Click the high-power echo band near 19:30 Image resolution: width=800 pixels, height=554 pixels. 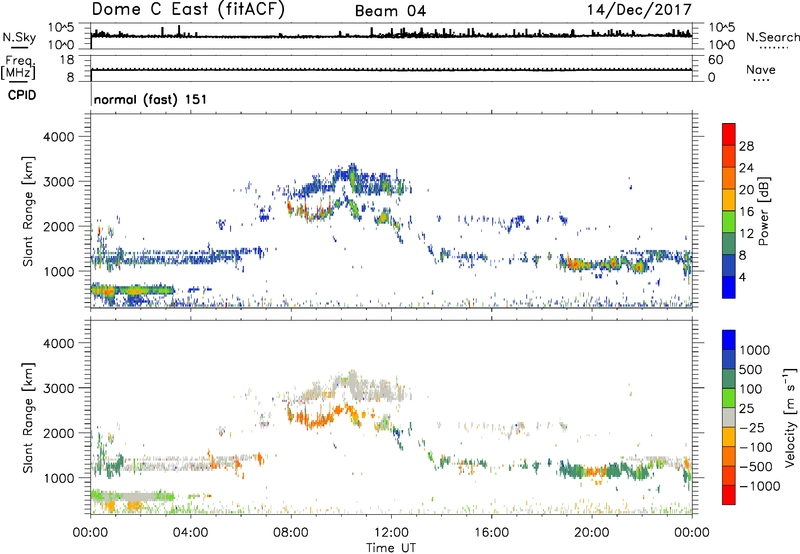pyautogui.click(x=577, y=264)
